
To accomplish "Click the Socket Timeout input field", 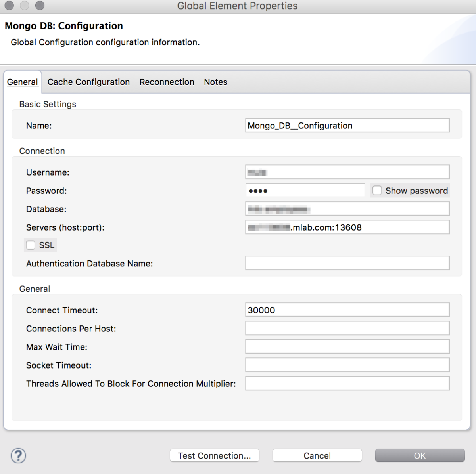I will [x=347, y=365].
